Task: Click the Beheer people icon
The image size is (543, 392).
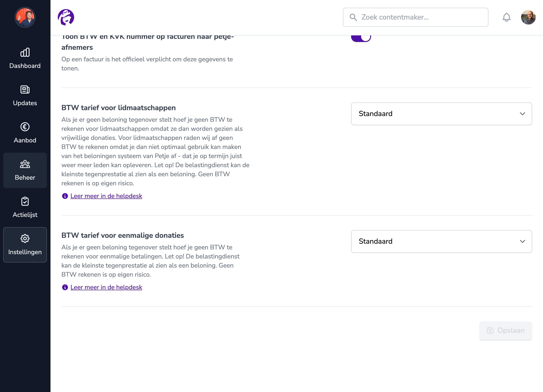Action: (25, 164)
